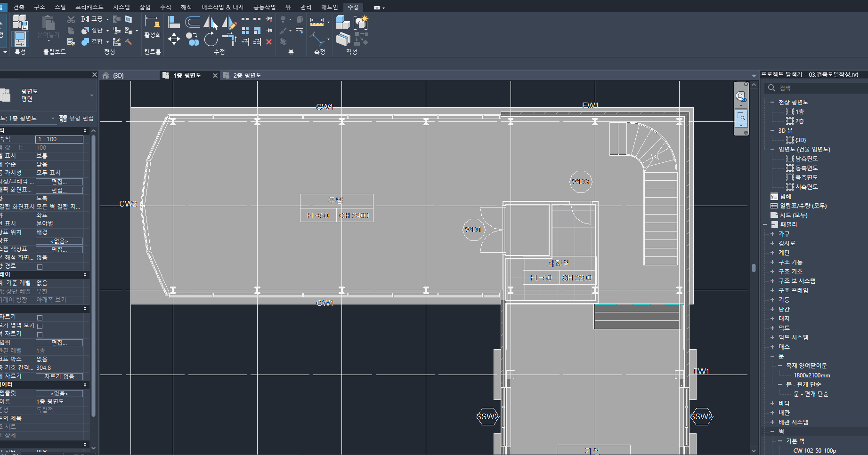This screenshot has height=455, width=868.
Task: Open the 주석 ribbon tab
Action: click(x=165, y=7)
